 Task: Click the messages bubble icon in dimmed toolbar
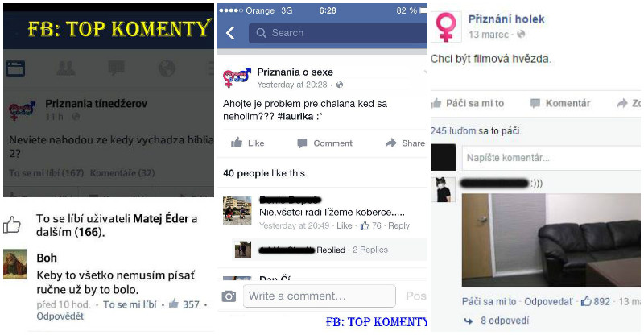tap(116, 68)
